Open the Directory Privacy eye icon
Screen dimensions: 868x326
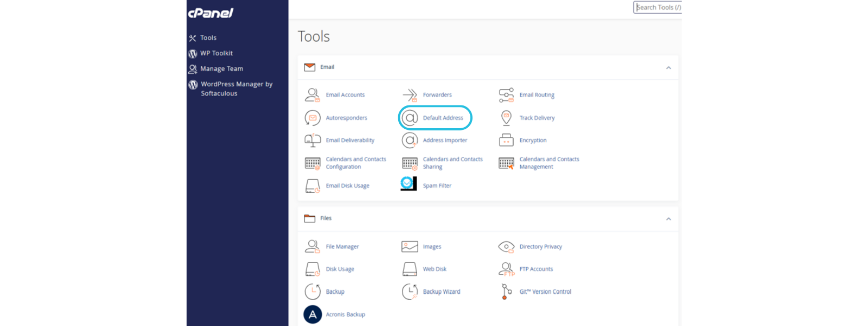coord(506,247)
